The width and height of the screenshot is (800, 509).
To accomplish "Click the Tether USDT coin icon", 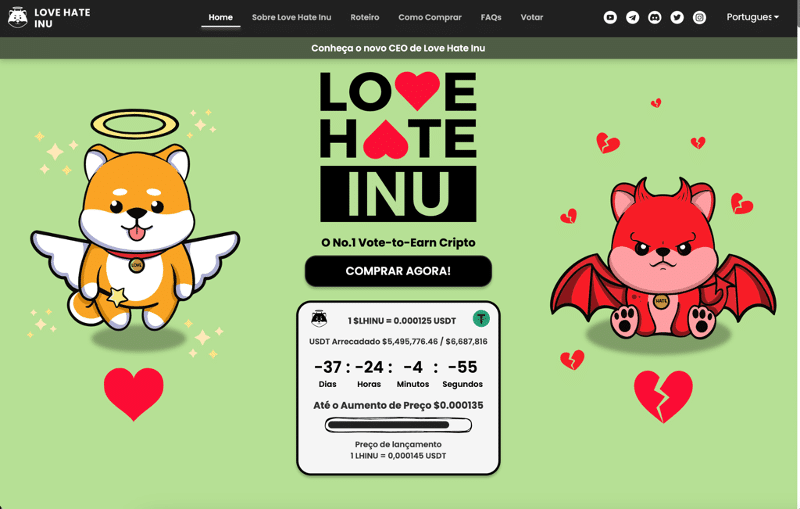I will click(x=481, y=319).
